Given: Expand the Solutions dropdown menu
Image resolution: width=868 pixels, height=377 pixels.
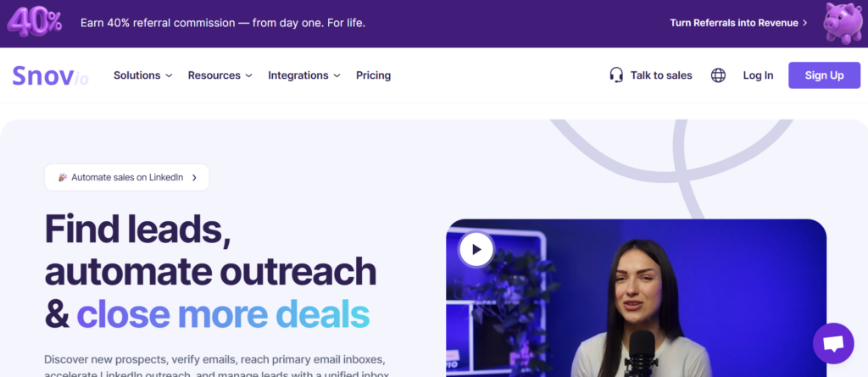Looking at the screenshot, I should pos(142,75).
